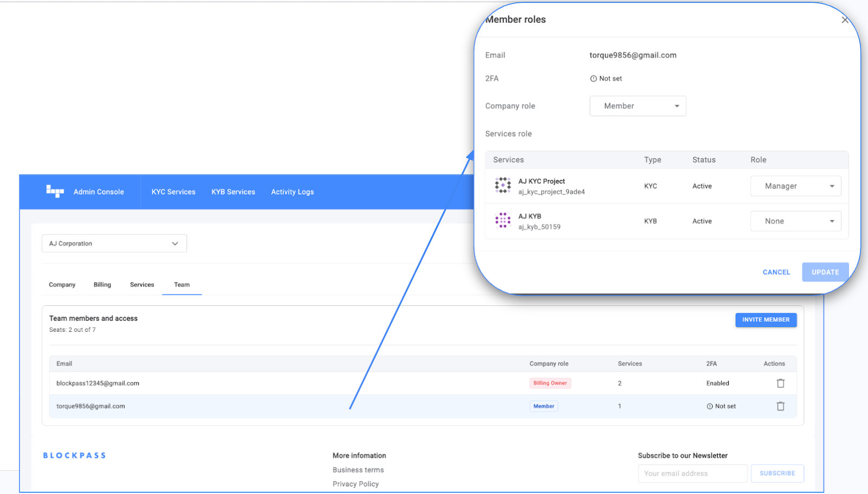The image size is (868, 494).
Task: Open the AJ Corporation company selector
Action: (x=114, y=243)
